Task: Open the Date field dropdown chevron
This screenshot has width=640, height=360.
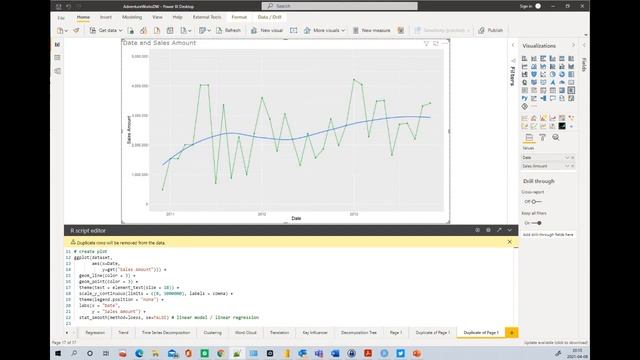Action: pos(567,158)
